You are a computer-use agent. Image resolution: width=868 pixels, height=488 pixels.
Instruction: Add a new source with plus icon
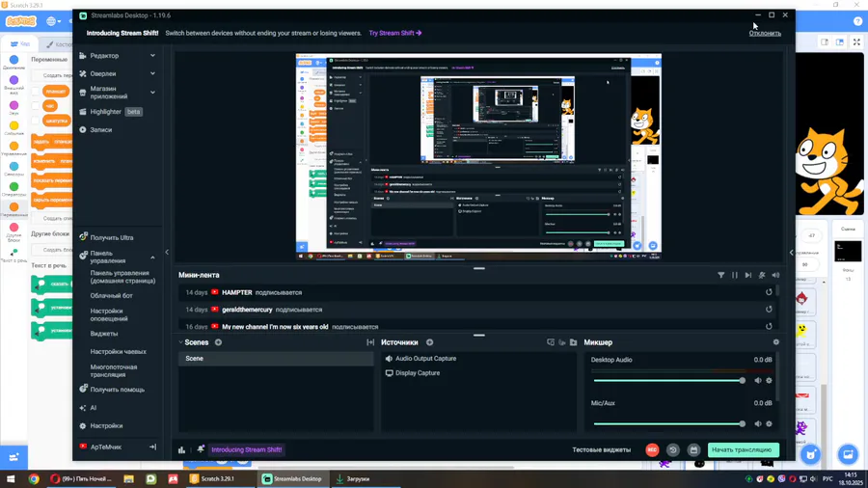click(x=429, y=342)
